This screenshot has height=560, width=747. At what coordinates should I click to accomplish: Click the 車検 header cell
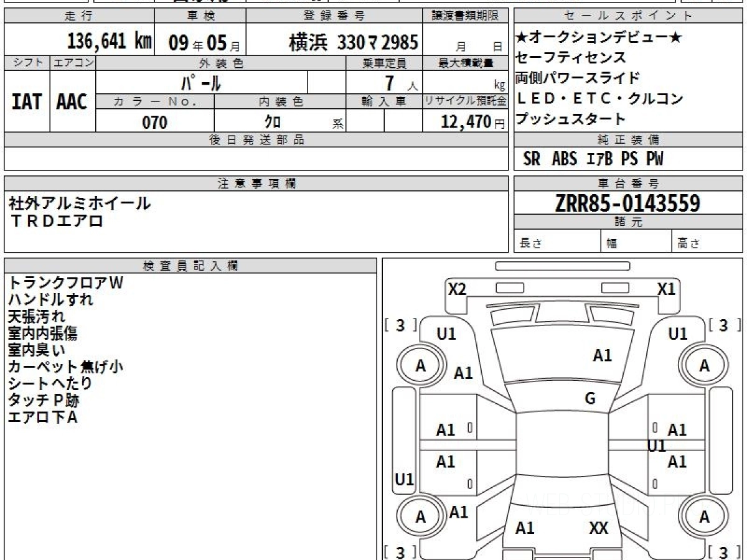200,17
